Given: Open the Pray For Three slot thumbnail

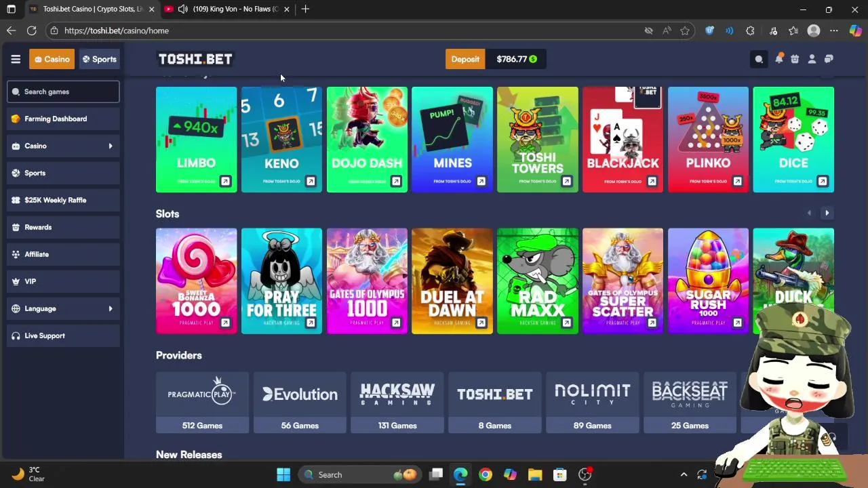Looking at the screenshot, I should pos(281,281).
